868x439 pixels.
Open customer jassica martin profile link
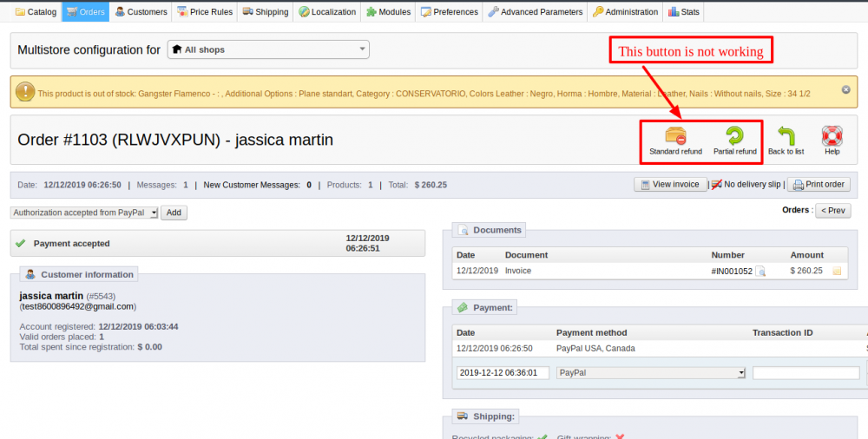click(51, 296)
